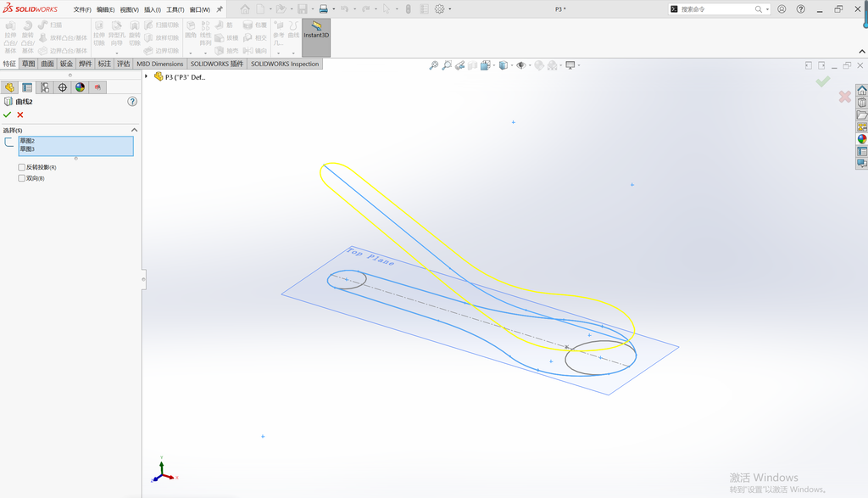Click the Hide/Show Items eye icon
Image resolution: width=868 pixels, height=498 pixels.
pos(520,65)
